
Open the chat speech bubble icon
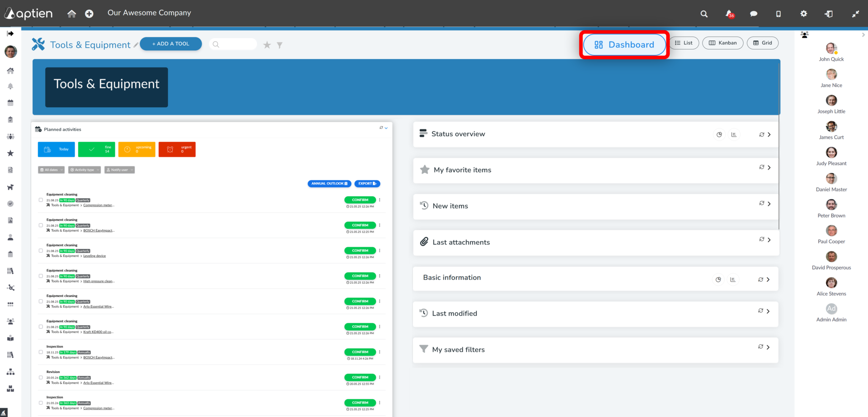point(754,14)
